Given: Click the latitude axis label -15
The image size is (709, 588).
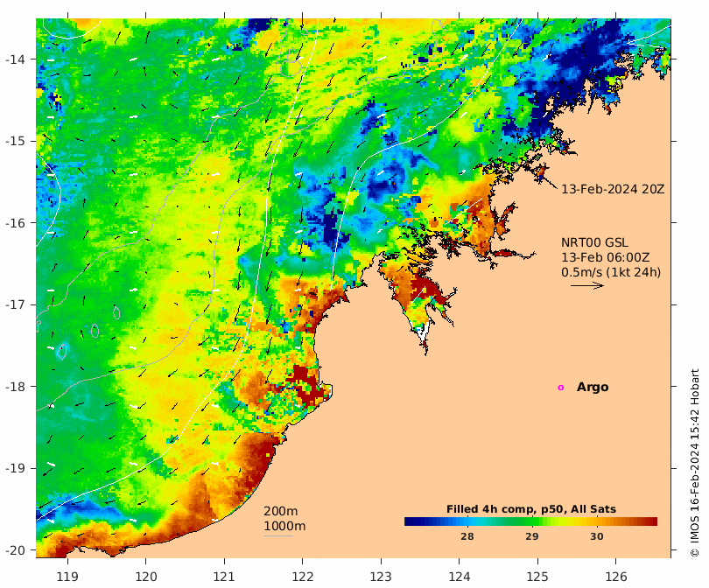Looking at the screenshot, I should [15, 141].
